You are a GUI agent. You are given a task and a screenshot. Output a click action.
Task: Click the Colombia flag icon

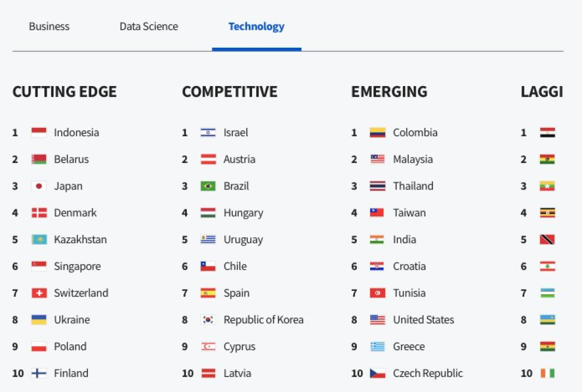click(377, 133)
